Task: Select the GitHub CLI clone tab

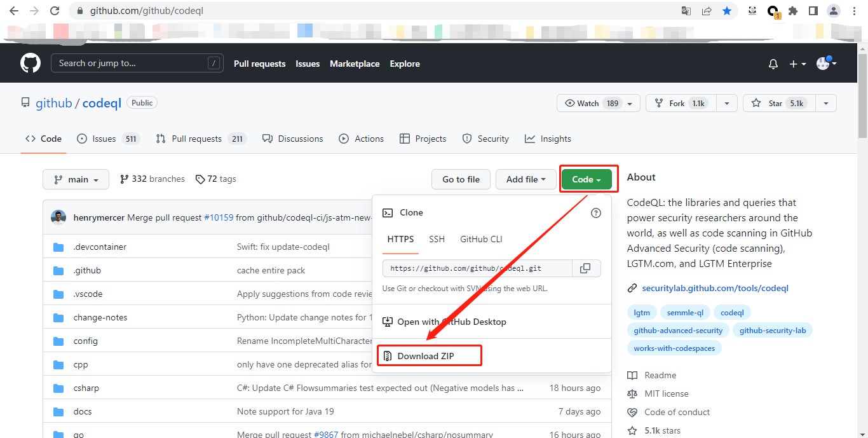Action: tap(481, 239)
